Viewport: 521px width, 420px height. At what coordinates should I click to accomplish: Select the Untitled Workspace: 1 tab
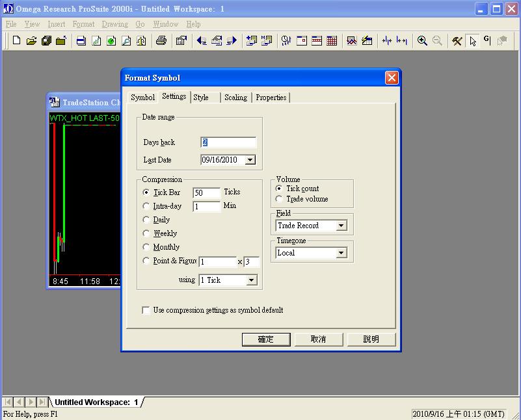(96, 402)
